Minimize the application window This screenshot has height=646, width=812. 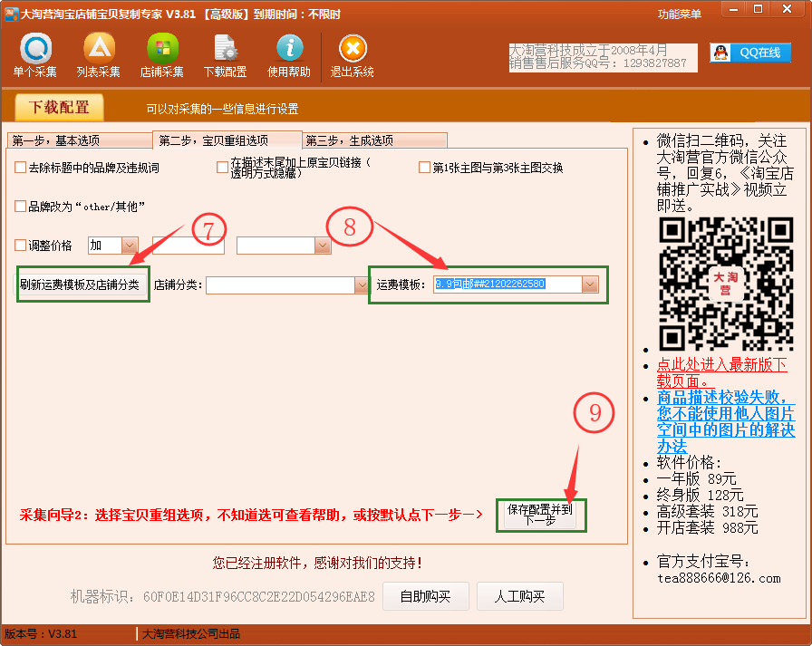pyautogui.click(x=734, y=9)
